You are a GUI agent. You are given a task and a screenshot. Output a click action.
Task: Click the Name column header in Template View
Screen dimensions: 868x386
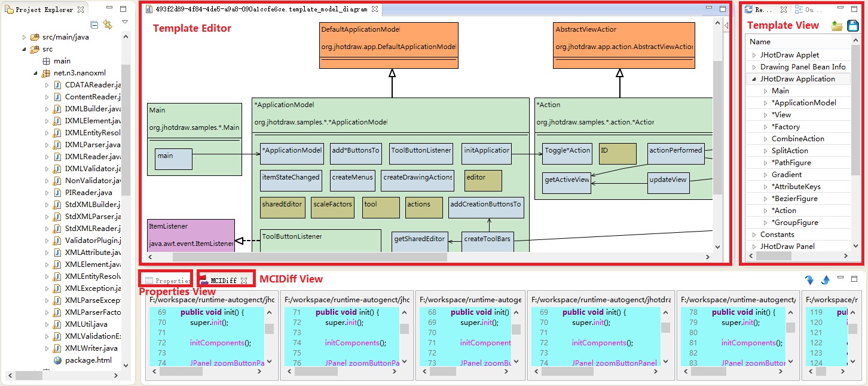tap(797, 42)
